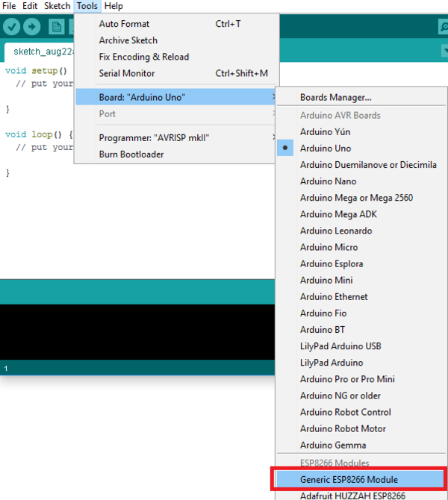Image resolution: width=448 pixels, height=500 pixels.
Task: Select Fix Encoding & Reload
Action: click(x=175, y=57)
